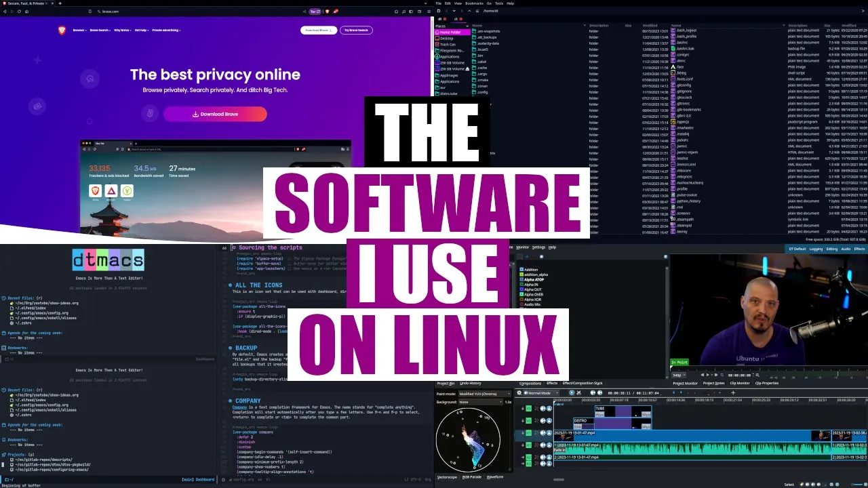Select Trash Can in the Places sidebar

448,44
